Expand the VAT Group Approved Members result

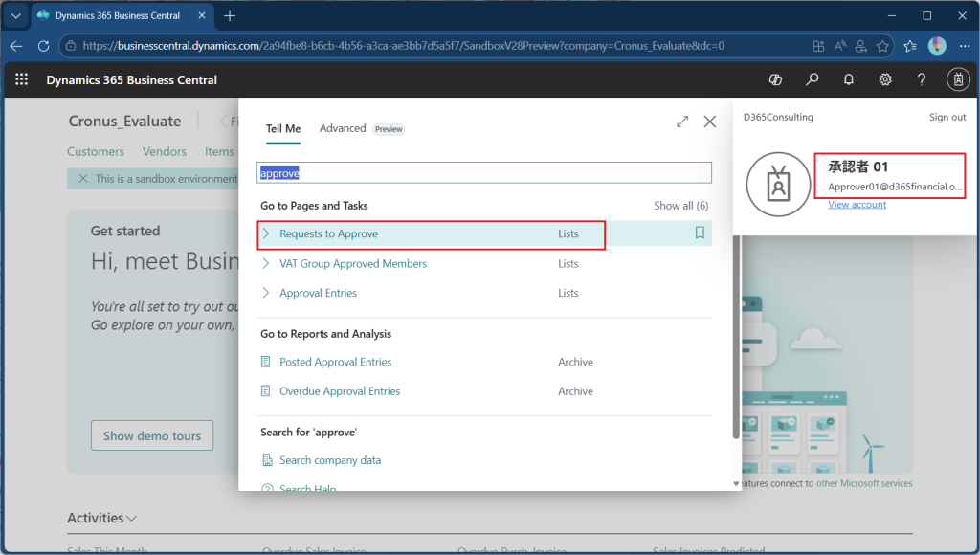click(266, 264)
